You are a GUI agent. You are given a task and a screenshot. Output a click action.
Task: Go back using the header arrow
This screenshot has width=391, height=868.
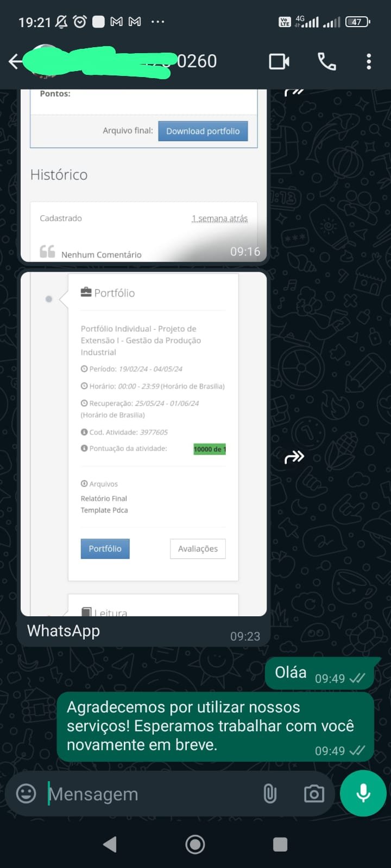click(x=16, y=61)
